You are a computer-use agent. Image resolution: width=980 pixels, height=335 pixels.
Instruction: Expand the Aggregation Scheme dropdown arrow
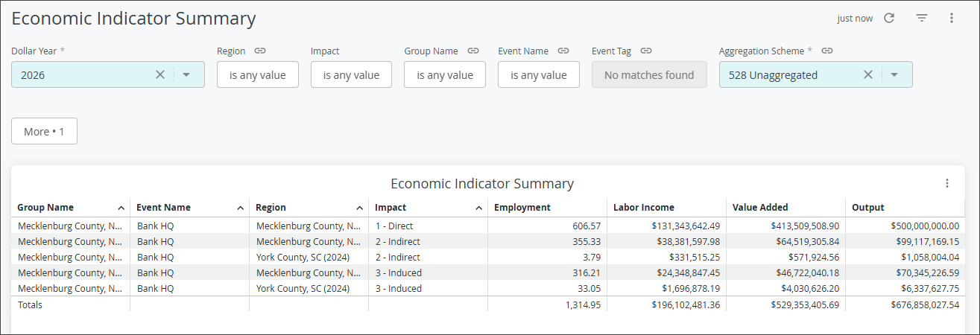(x=894, y=74)
